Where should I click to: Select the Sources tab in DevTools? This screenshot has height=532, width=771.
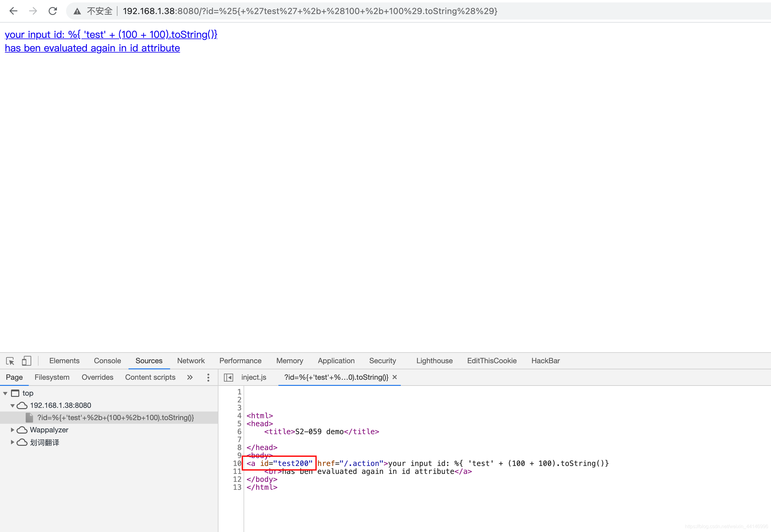point(148,360)
